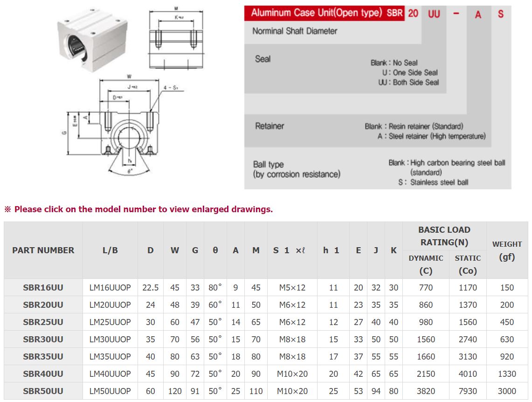
Task: Click the front-view dimensional drawing
Action: (122, 125)
